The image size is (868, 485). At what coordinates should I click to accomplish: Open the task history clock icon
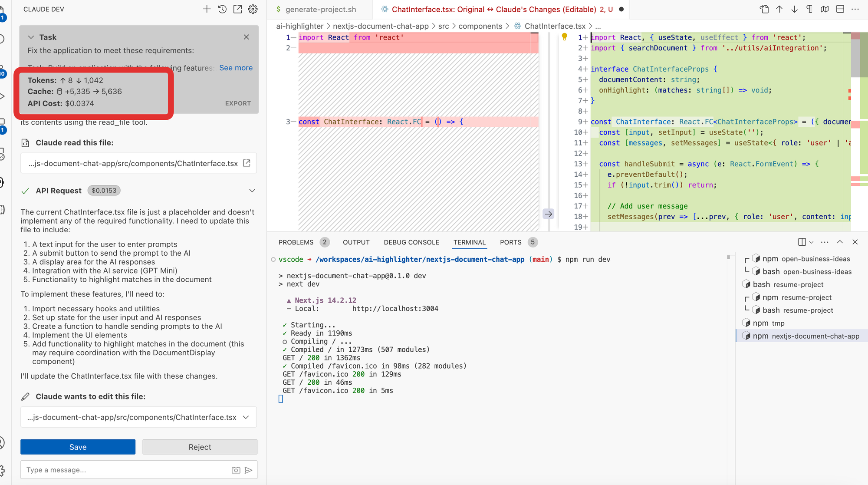[222, 9]
